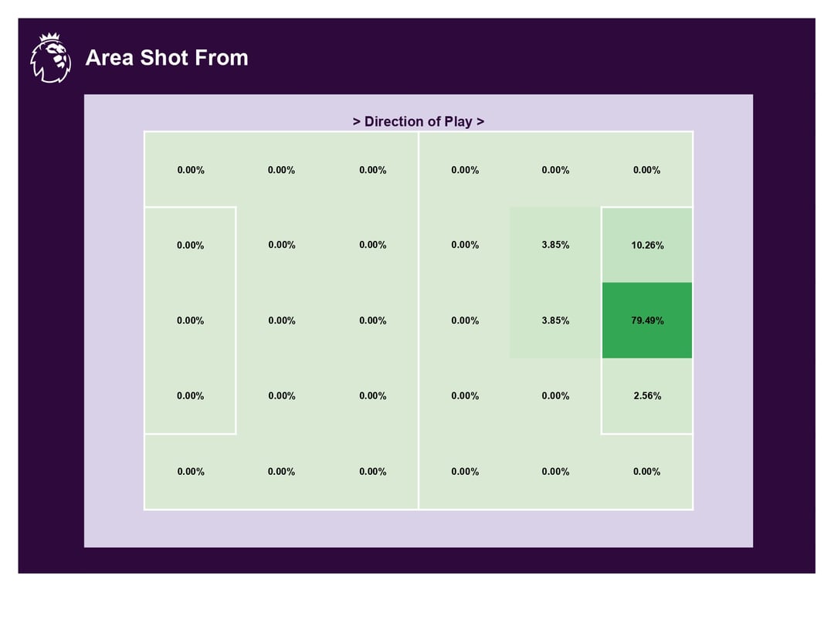Image resolution: width=834 pixels, height=644 pixels.
Task: Click the 0.00% zone above 10.26%
Action: click(x=647, y=170)
